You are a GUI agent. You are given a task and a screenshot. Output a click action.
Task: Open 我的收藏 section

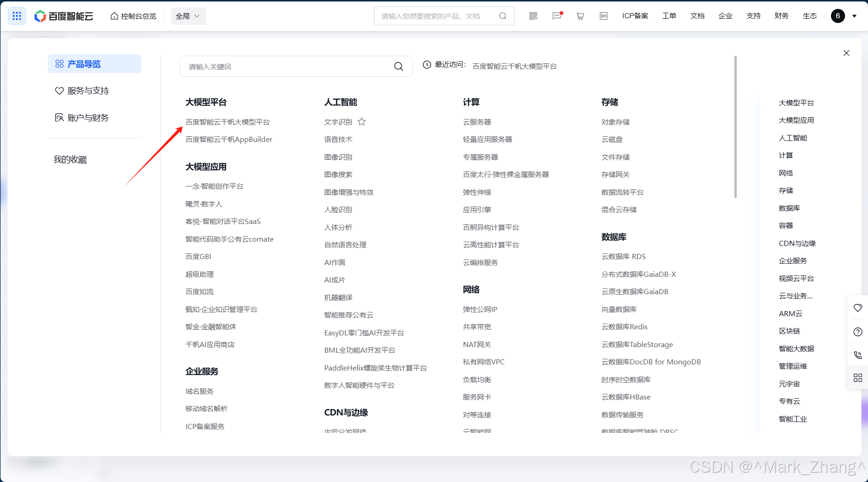[70, 160]
